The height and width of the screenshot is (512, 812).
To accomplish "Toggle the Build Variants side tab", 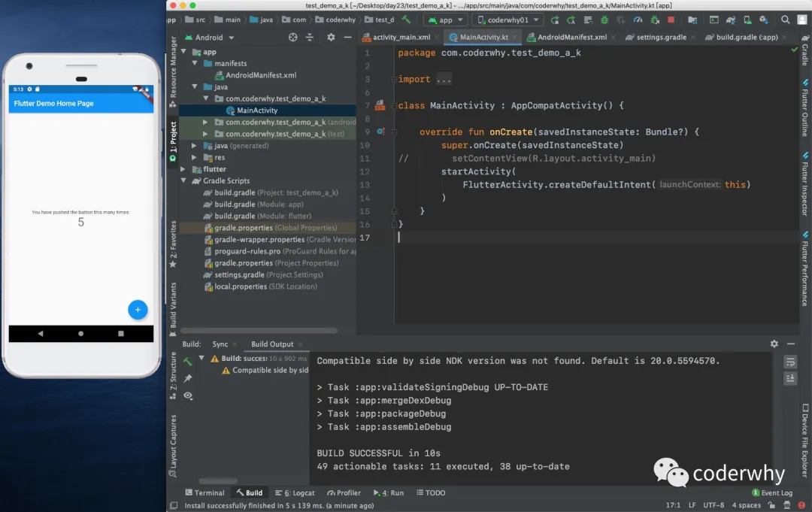I will tap(173, 309).
